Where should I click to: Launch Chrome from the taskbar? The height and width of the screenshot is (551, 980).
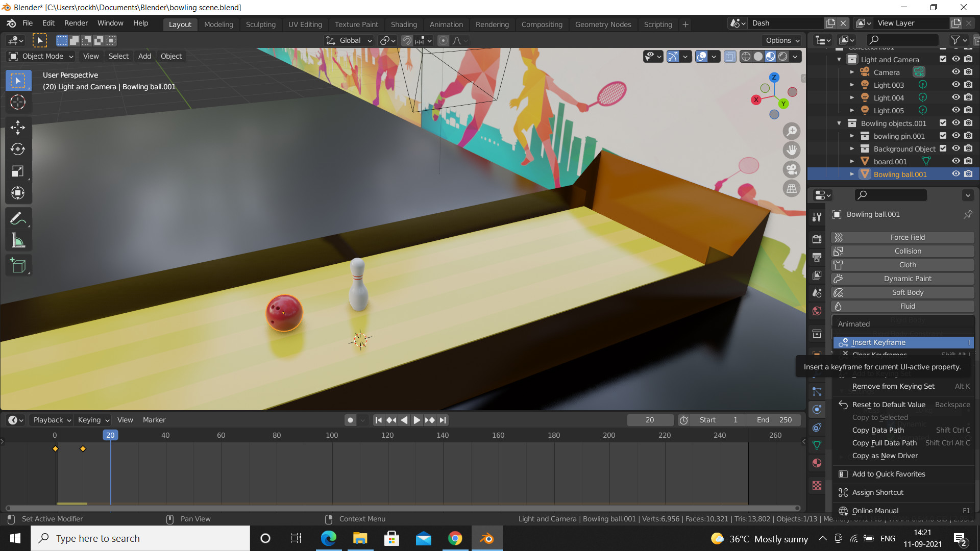click(455, 538)
